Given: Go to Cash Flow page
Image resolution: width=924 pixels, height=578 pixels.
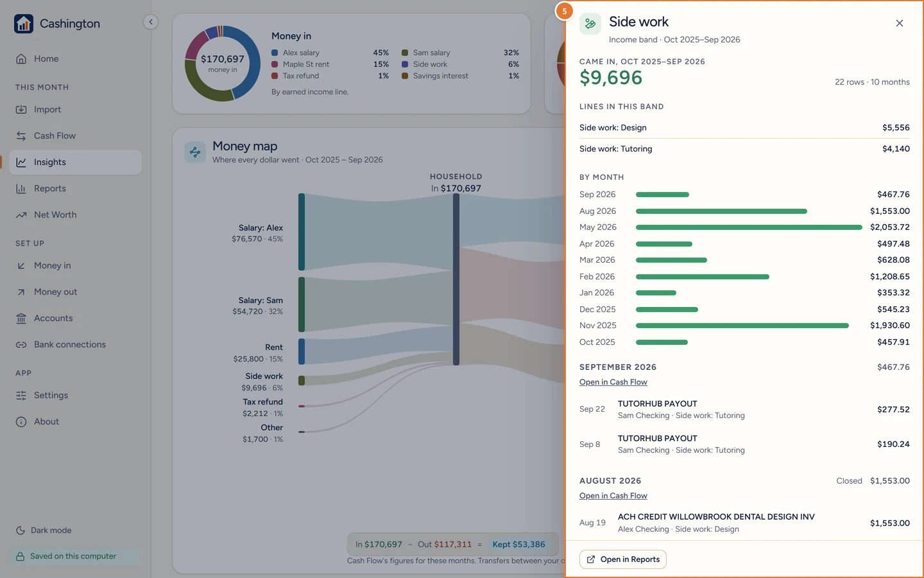Looking at the screenshot, I should pyautogui.click(x=76, y=136).
